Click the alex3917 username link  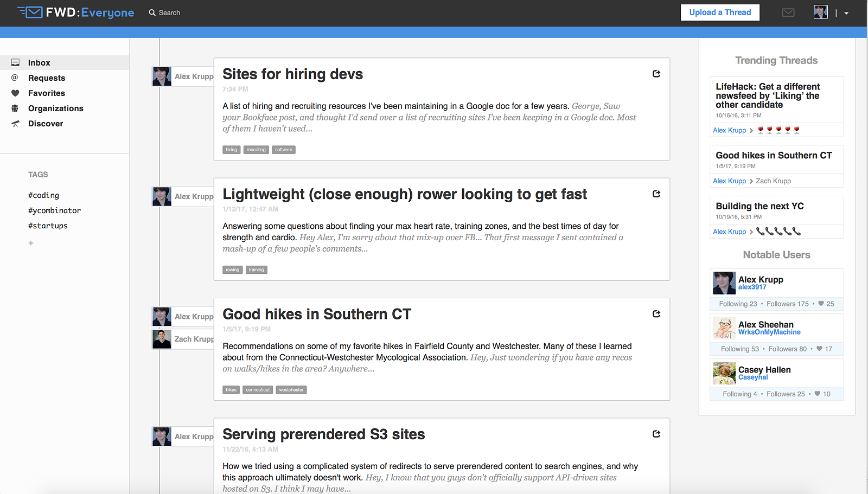[x=752, y=287]
